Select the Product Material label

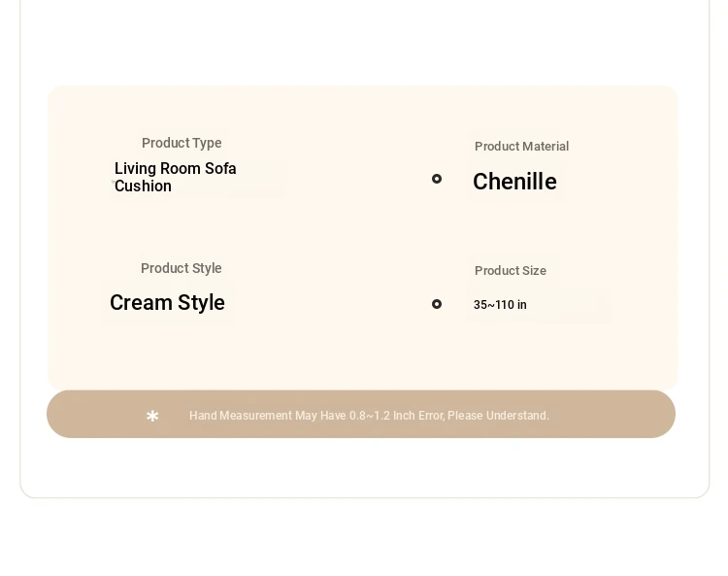click(x=521, y=147)
